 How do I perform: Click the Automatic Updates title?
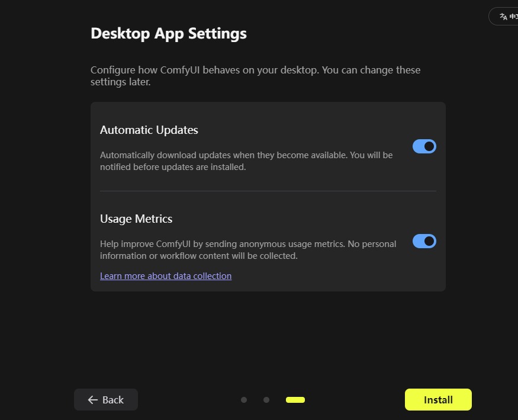(149, 130)
